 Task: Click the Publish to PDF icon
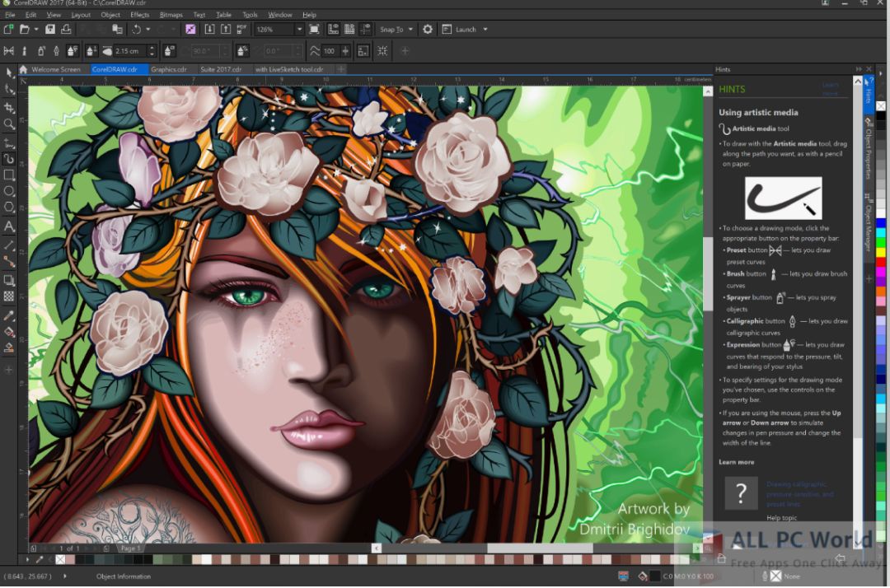pos(241,29)
